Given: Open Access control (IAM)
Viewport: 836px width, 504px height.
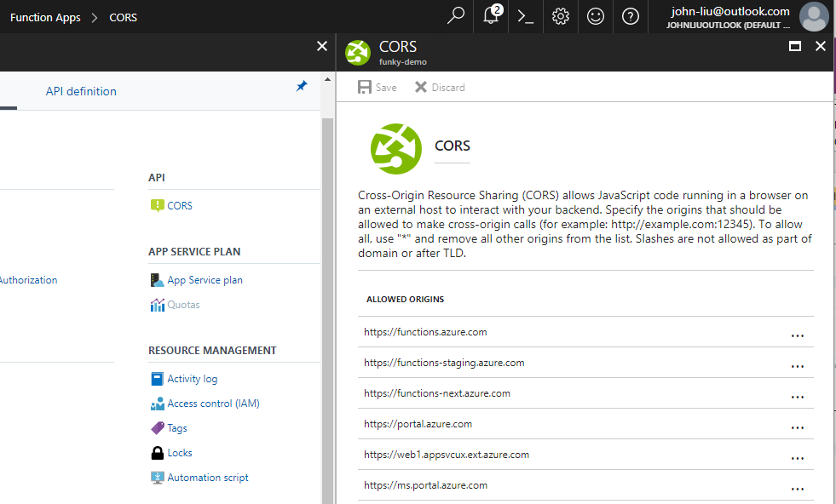Looking at the screenshot, I should [x=213, y=404].
